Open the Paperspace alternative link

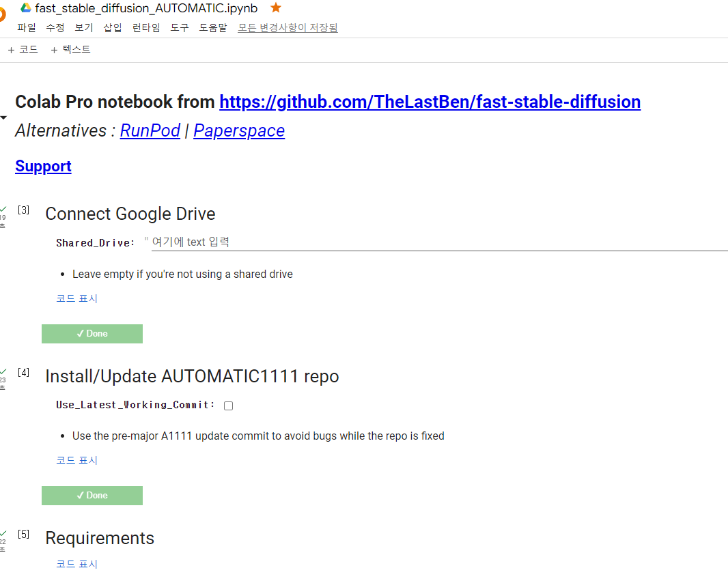[239, 131]
